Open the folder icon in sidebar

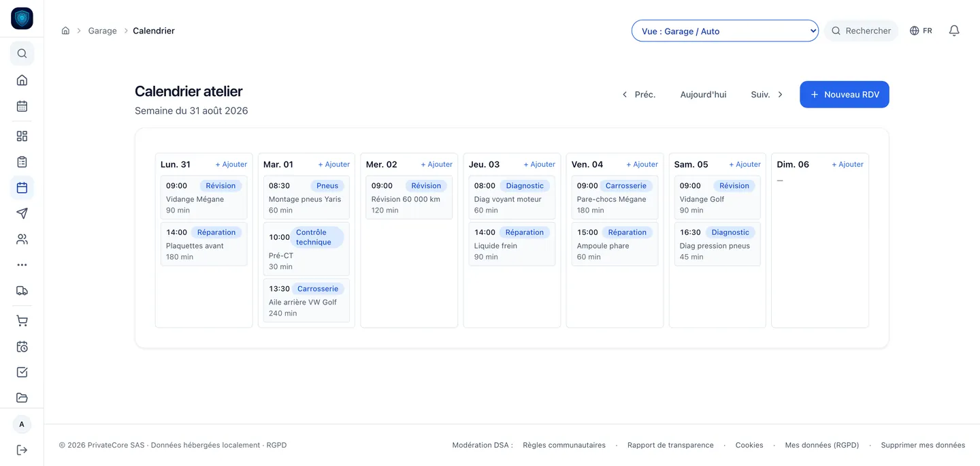click(x=22, y=398)
